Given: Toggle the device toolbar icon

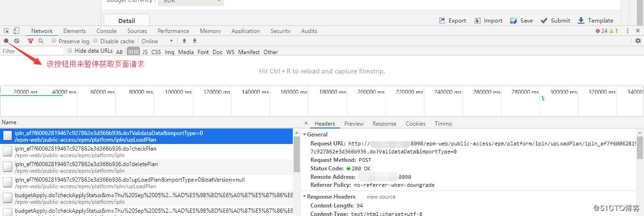Looking at the screenshot, I should [x=17, y=31].
